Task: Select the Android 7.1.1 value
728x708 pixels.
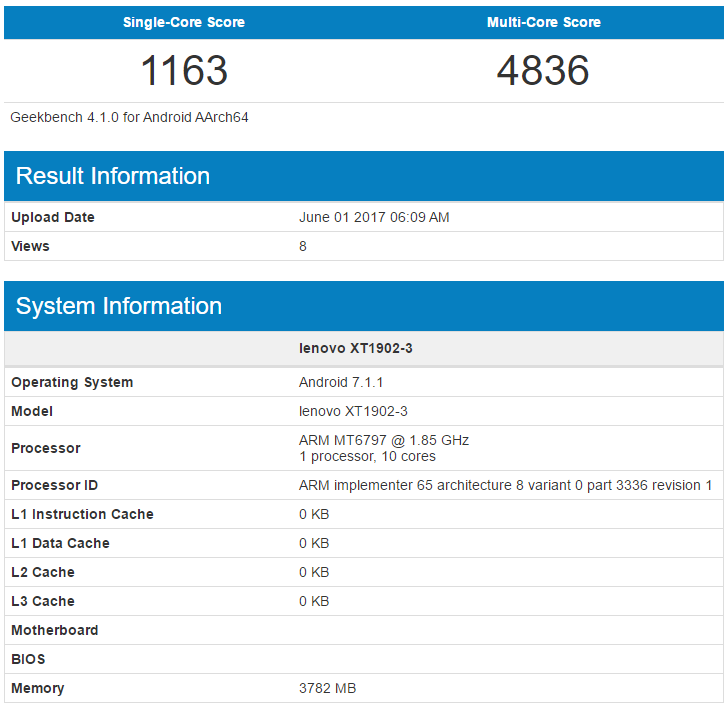Action: (x=341, y=383)
